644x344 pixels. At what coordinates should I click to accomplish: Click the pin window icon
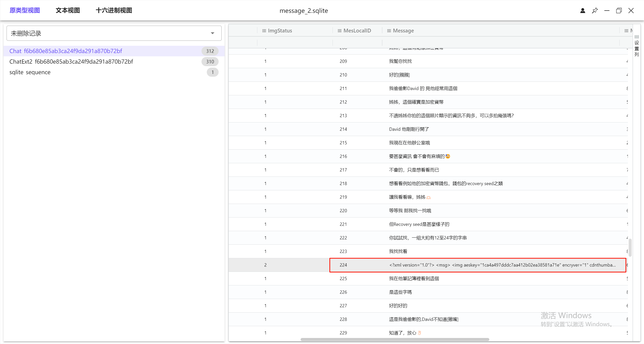coord(595,11)
